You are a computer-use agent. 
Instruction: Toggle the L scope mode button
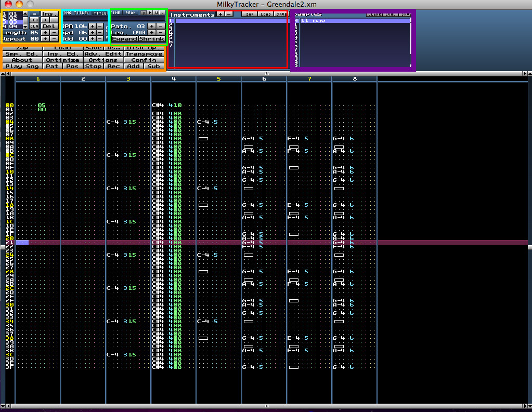pyautogui.click(x=162, y=13)
